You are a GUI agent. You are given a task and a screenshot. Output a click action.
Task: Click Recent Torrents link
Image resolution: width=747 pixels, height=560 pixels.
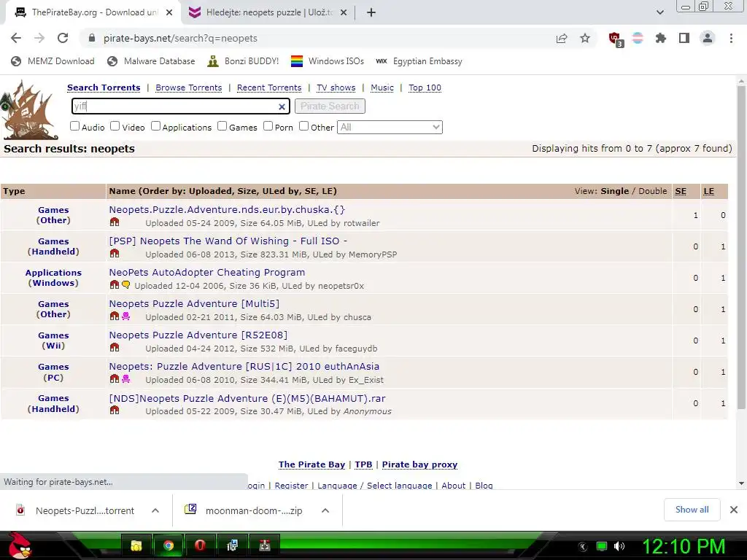269,87
